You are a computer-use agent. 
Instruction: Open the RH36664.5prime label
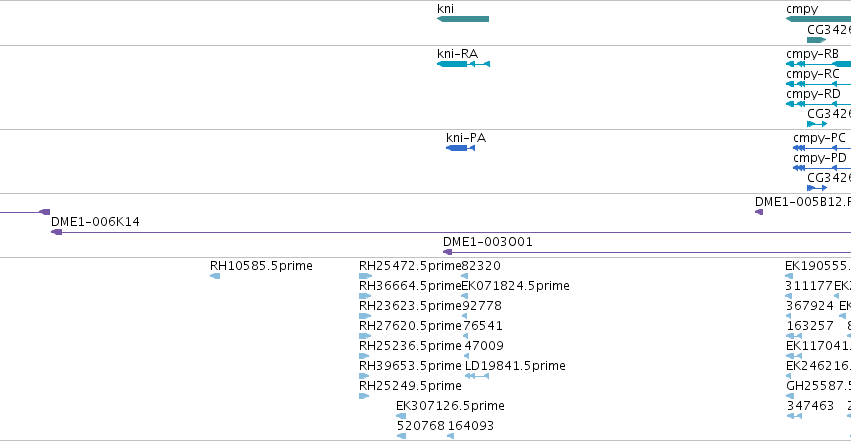[x=410, y=286]
